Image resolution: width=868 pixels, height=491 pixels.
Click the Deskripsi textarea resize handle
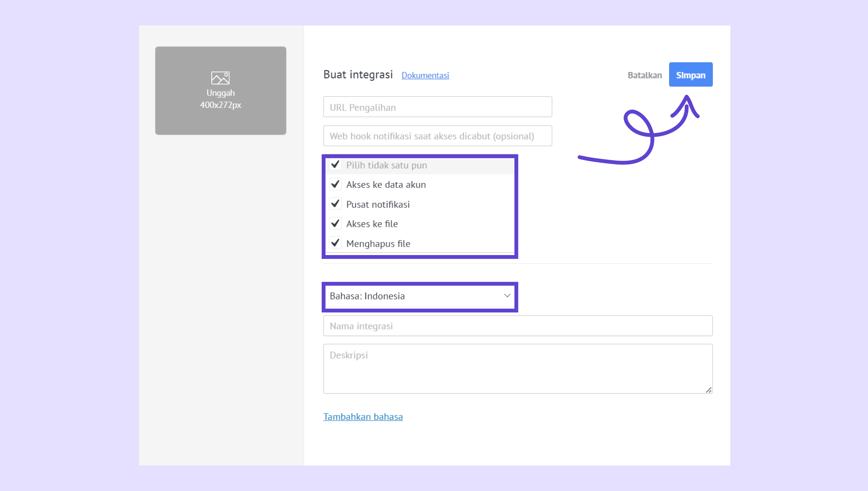click(708, 390)
